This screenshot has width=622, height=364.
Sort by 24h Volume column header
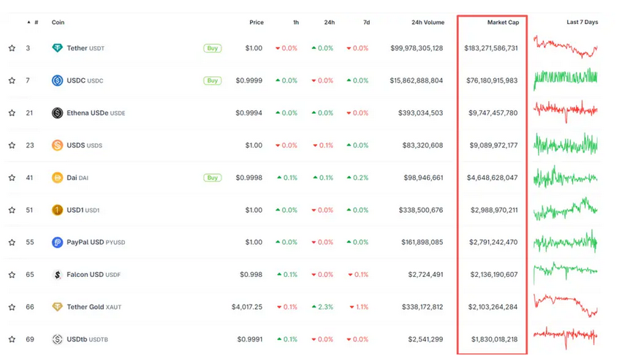[x=428, y=23]
